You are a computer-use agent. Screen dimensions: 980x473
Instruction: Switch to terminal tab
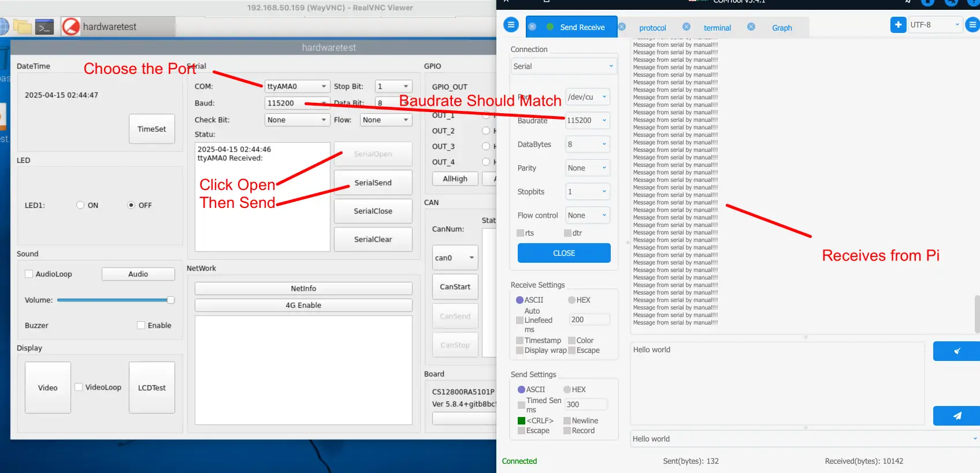717,28
